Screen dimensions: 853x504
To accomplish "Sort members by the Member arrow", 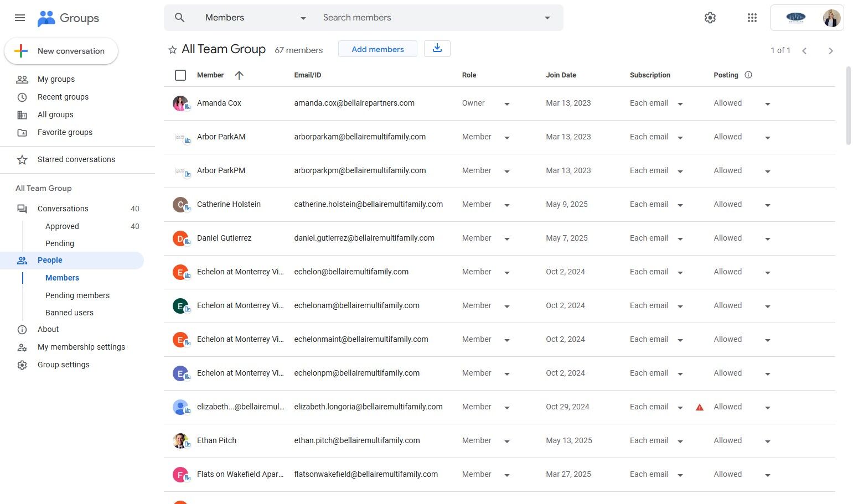I will tap(239, 75).
